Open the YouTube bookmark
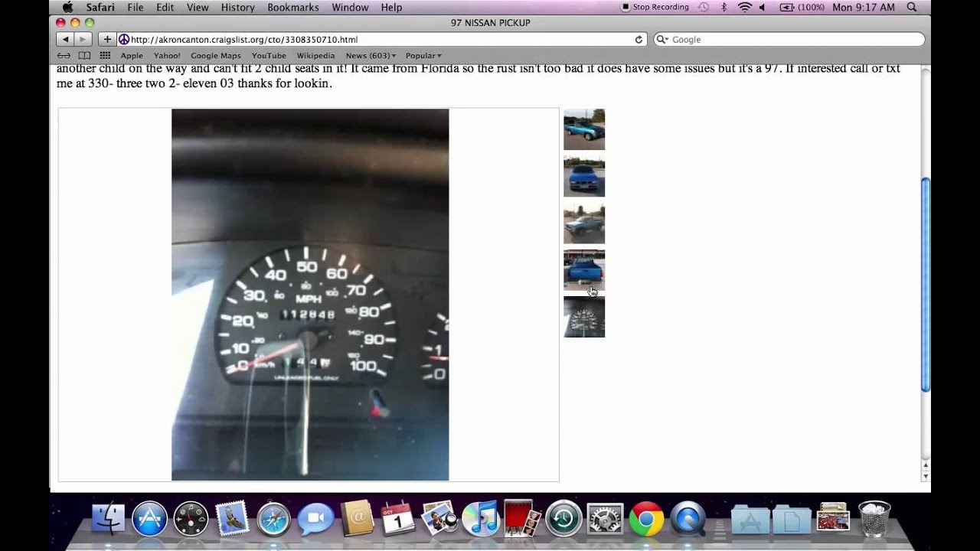980x551 pixels. [269, 56]
